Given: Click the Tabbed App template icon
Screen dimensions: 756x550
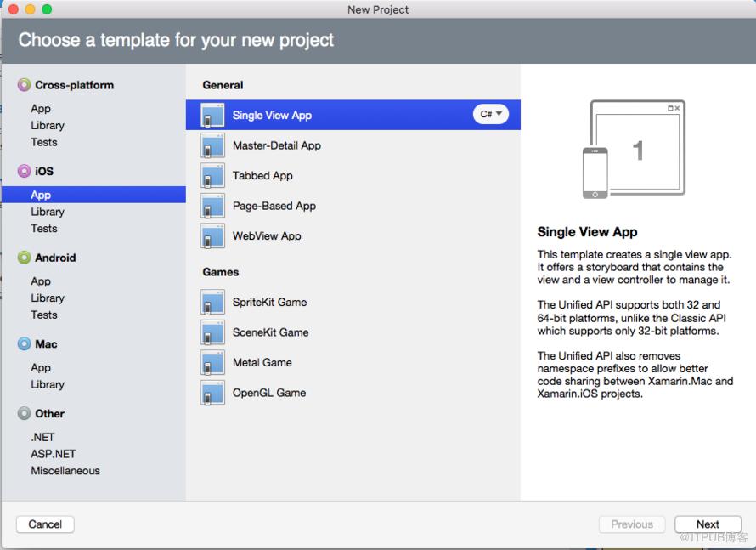Looking at the screenshot, I should [x=212, y=176].
